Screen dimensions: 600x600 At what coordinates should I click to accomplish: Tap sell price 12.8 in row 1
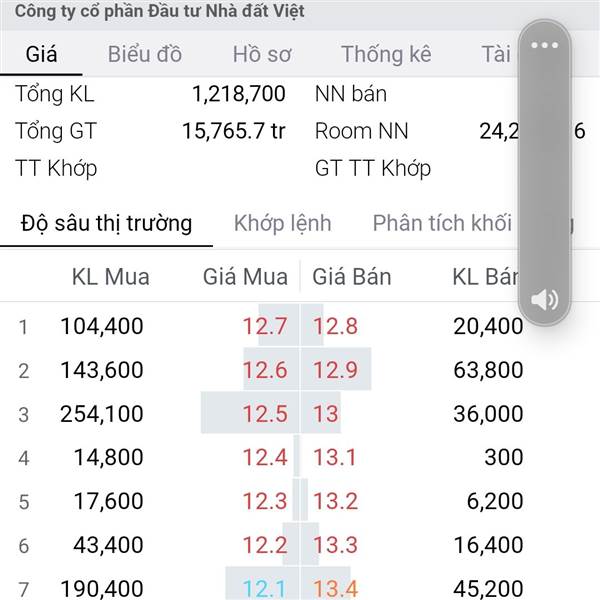point(335,326)
